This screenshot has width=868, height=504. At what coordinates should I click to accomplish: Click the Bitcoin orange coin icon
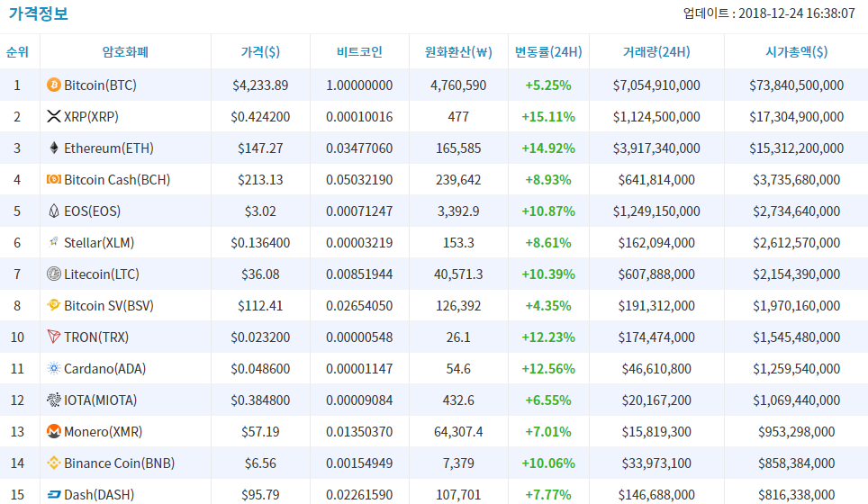tap(54, 85)
